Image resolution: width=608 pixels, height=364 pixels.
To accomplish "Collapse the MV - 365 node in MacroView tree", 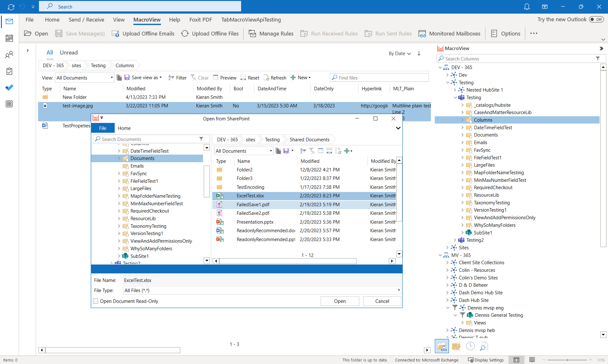I will click(x=440, y=255).
